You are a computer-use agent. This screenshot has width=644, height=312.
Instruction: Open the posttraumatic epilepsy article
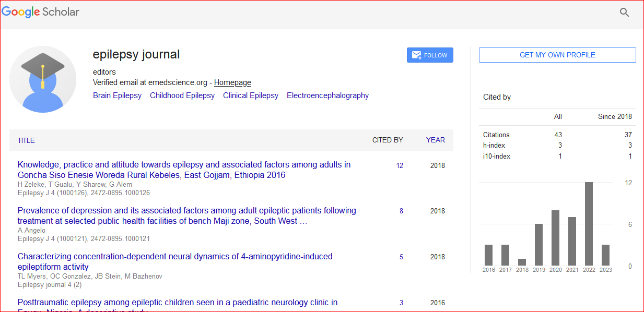coord(178,303)
